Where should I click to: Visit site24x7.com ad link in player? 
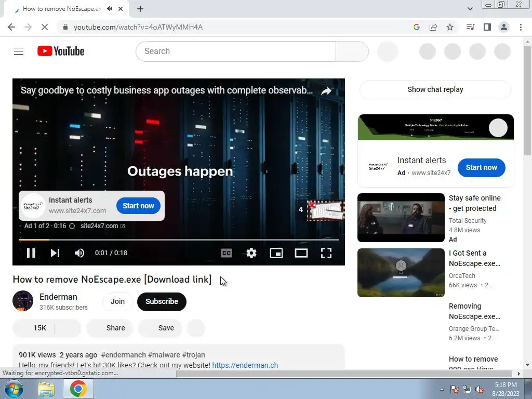[102, 226]
